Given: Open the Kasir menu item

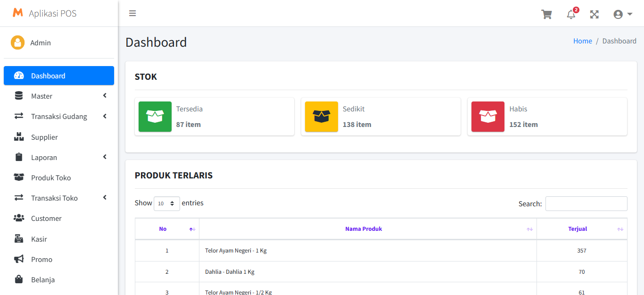Looking at the screenshot, I should (39, 239).
